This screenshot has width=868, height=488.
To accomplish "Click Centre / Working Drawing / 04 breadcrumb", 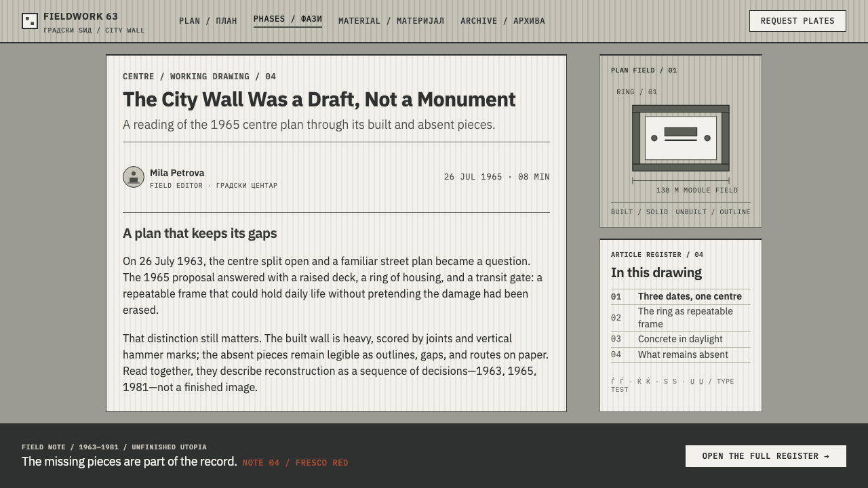I will (199, 77).
